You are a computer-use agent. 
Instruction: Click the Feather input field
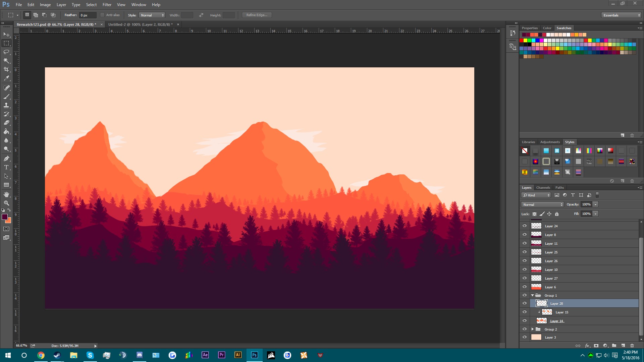point(88,15)
